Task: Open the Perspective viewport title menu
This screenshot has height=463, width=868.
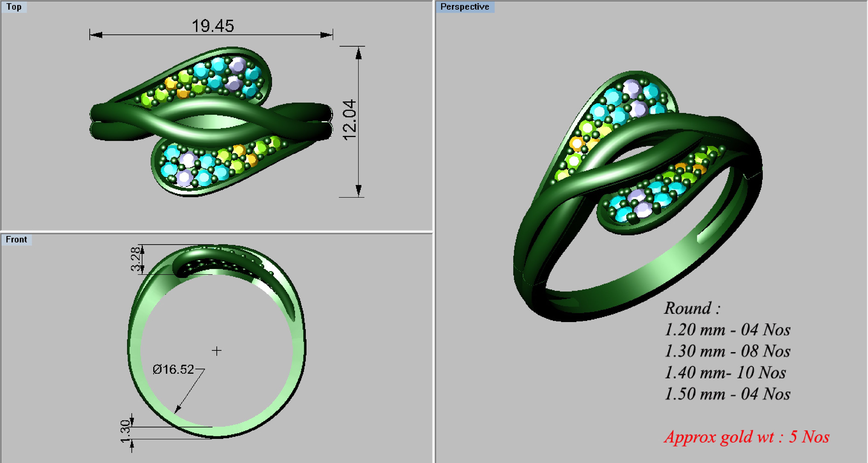Action: pos(465,7)
